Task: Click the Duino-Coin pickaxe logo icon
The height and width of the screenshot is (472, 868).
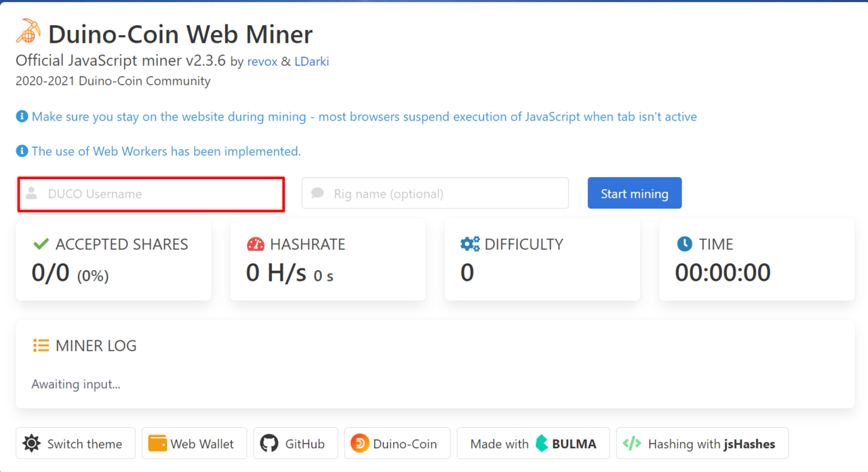Action: point(28,31)
